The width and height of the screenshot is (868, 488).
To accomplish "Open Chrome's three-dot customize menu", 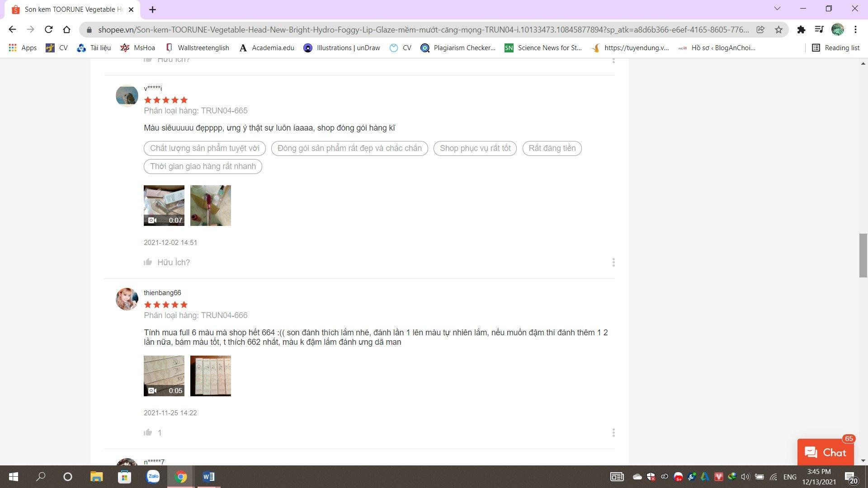I will [x=855, y=30].
